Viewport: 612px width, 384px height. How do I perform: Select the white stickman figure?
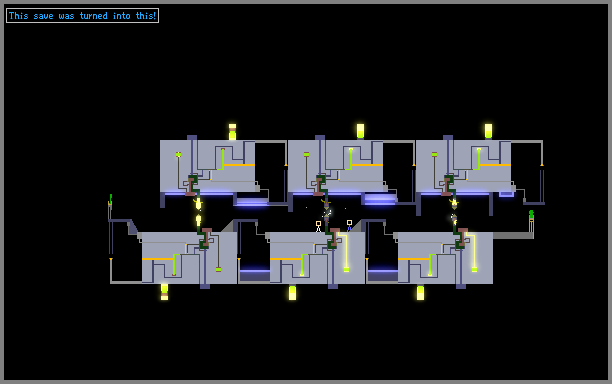(x=318, y=227)
